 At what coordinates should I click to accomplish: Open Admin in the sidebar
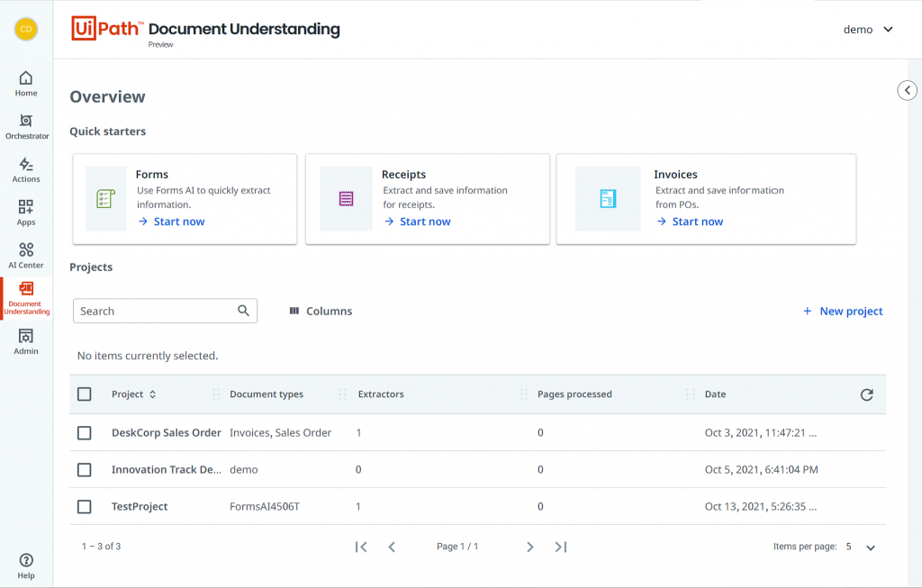pyautogui.click(x=26, y=341)
